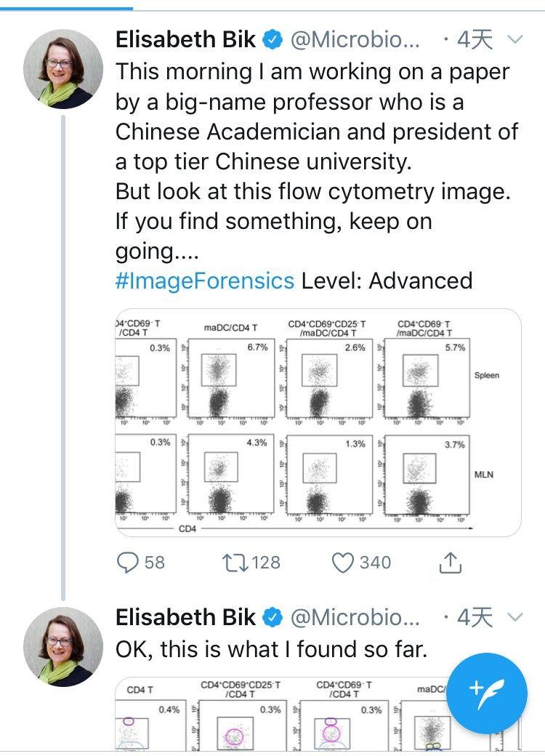Tap the first tweet's body text

(312, 161)
